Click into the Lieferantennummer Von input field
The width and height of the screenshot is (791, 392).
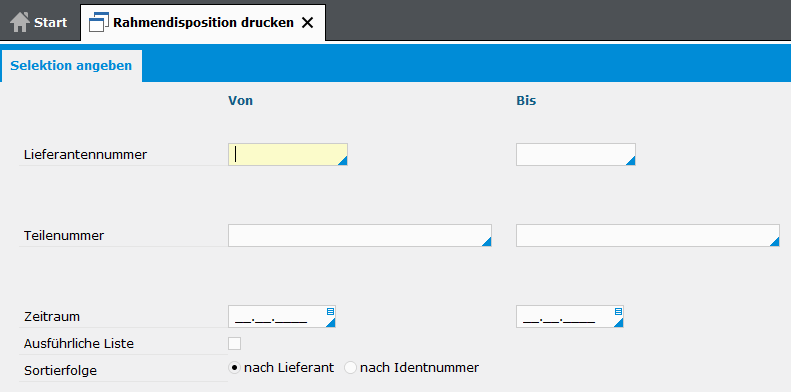[288, 154]
